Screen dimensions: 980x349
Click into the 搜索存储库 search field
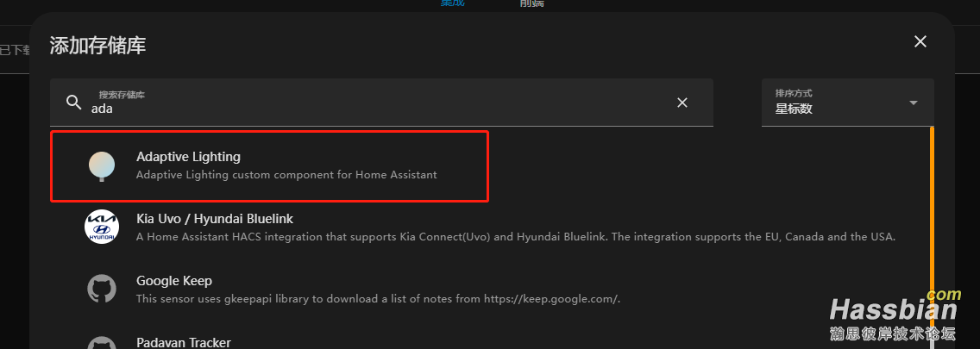coord(381,103)
